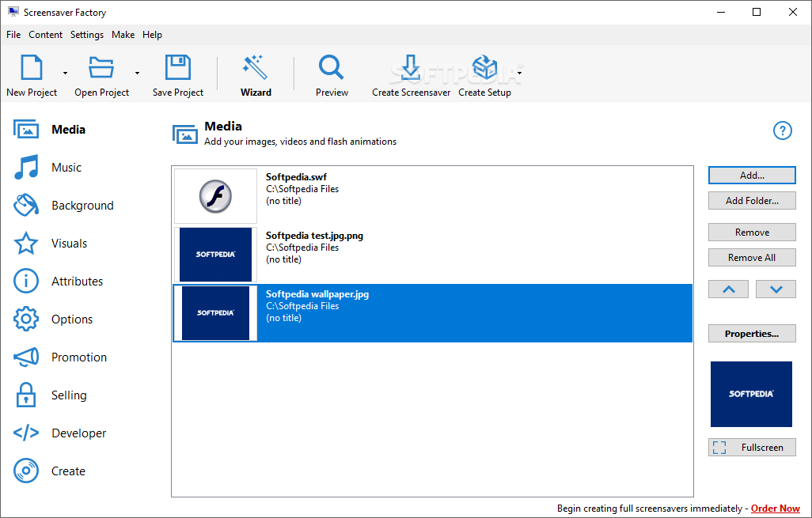Select the Media sidebar section
This screenshot has height=518, width=812.
point(50,130)
